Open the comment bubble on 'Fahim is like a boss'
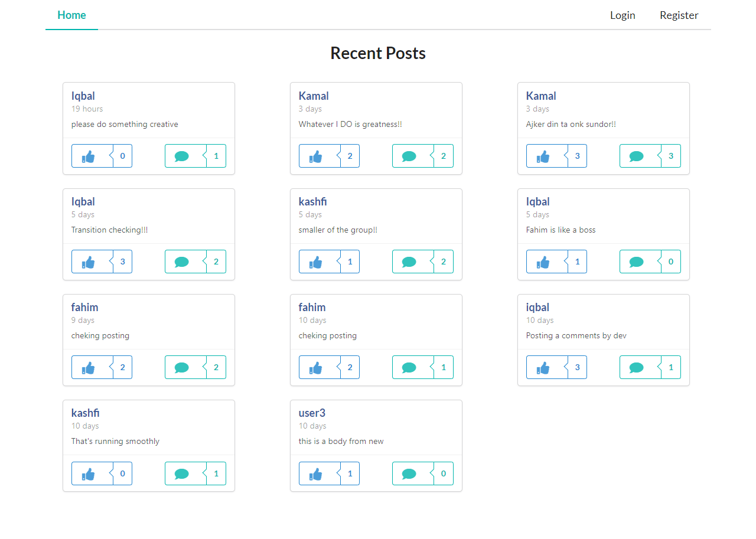This screenshot has width=756, height=539. pyautogui.click(x=636, y=261)
